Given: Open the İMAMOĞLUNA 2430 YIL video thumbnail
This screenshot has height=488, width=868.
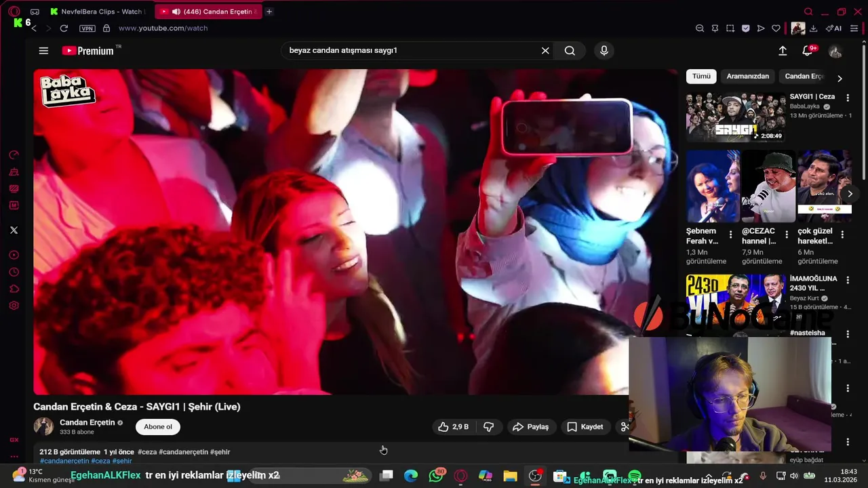Looking at the screenshot, I should 736,298.
